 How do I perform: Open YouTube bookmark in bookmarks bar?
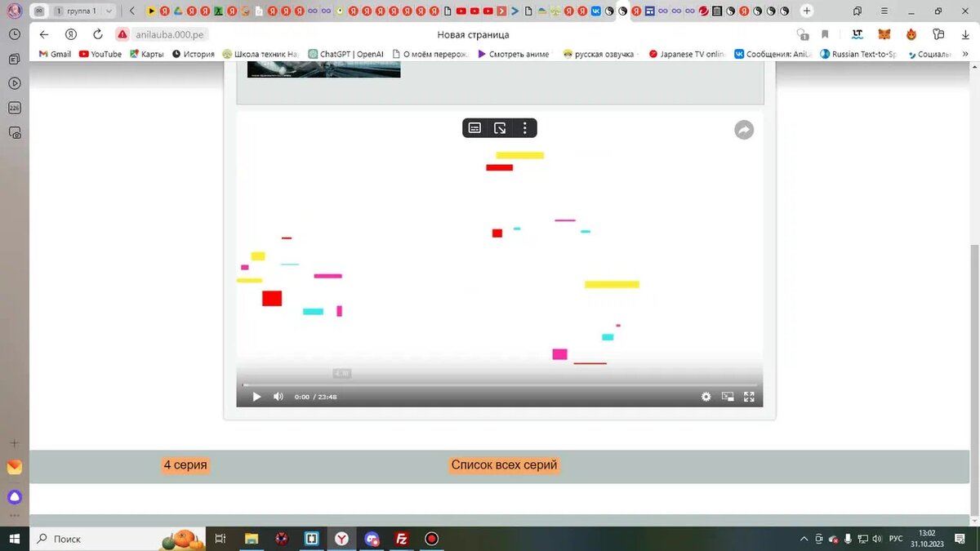click(x=100, y=54)
